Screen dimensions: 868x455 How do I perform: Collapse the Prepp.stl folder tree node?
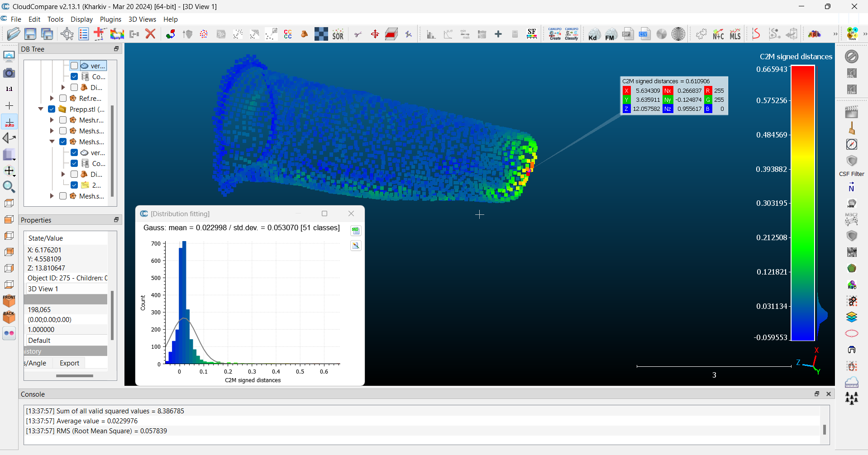coord(41,109)
